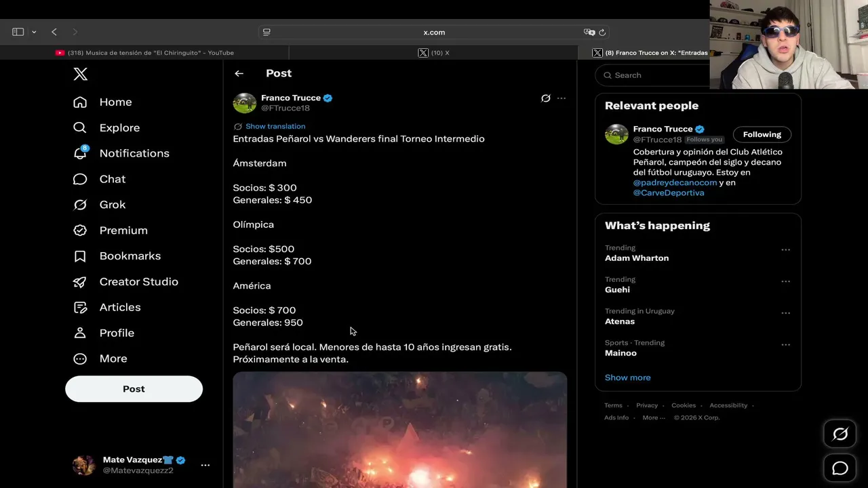Reload the page in Safari

point(602,32)
